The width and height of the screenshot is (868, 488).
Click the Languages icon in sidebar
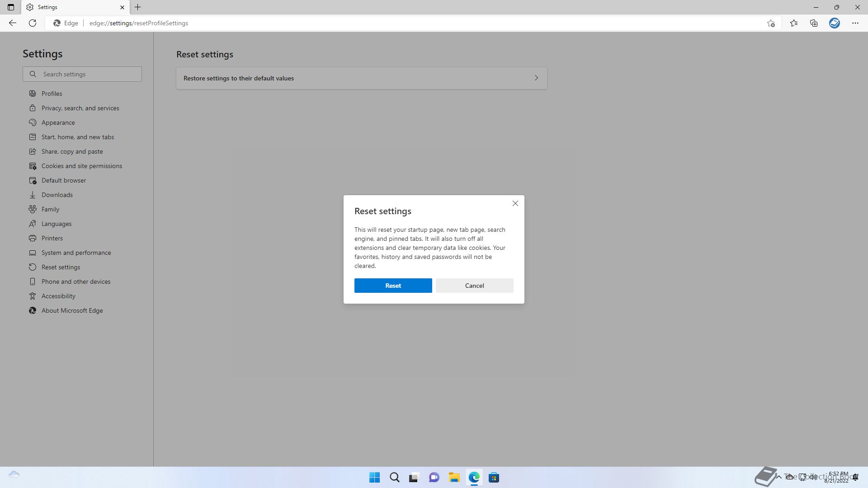[33, 224]
